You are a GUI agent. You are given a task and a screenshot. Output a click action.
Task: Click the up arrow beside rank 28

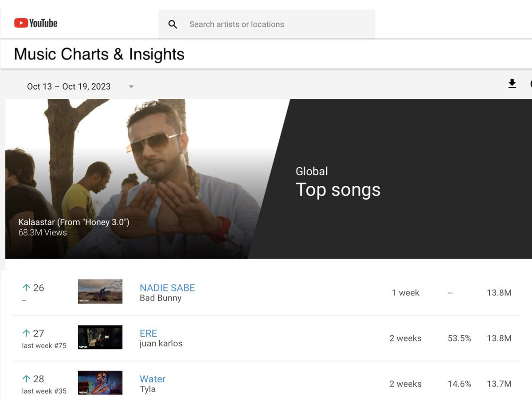pos(26,379)
